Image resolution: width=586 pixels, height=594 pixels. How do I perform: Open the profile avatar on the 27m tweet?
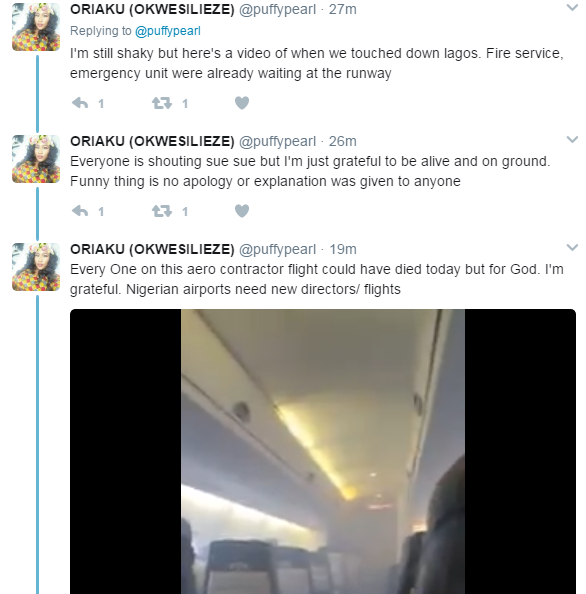[36, 27]
